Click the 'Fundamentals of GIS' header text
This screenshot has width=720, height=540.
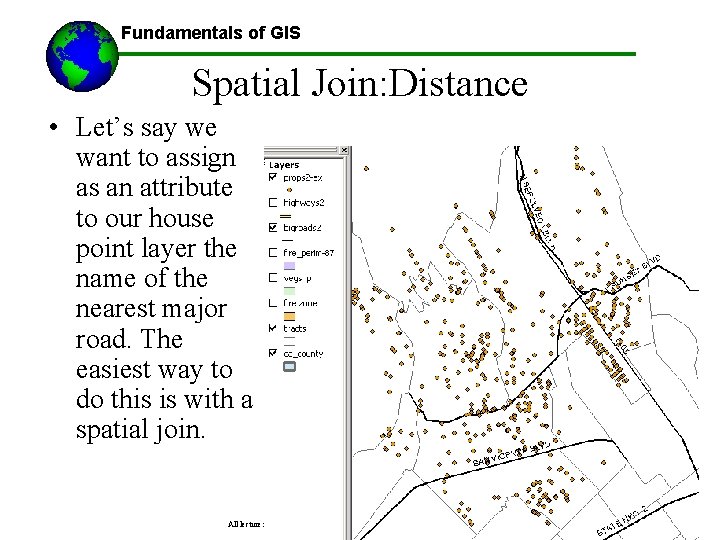(210, 33)
